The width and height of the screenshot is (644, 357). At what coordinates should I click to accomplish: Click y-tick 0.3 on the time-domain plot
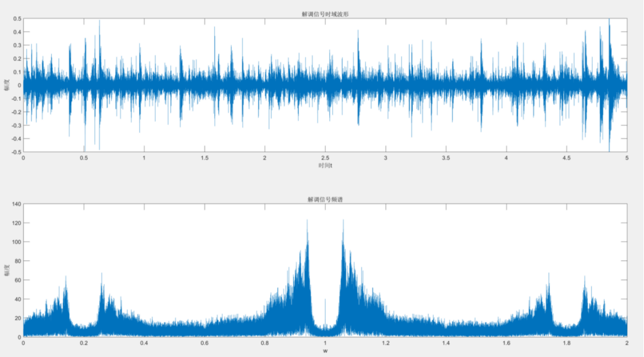(x=17, y=45)
